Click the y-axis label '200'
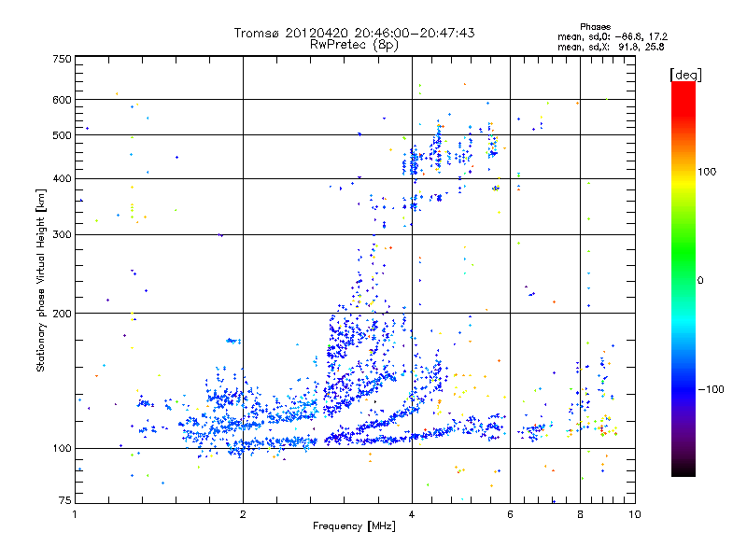This screenshot has height=560, width=747. click(62, 314)
